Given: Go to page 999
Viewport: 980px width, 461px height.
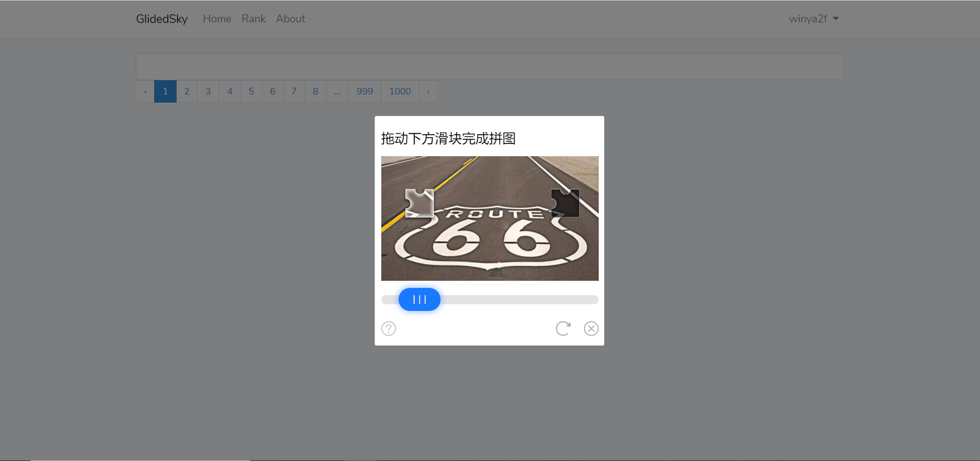Looking at the screenshot, I should pos(365,91).
